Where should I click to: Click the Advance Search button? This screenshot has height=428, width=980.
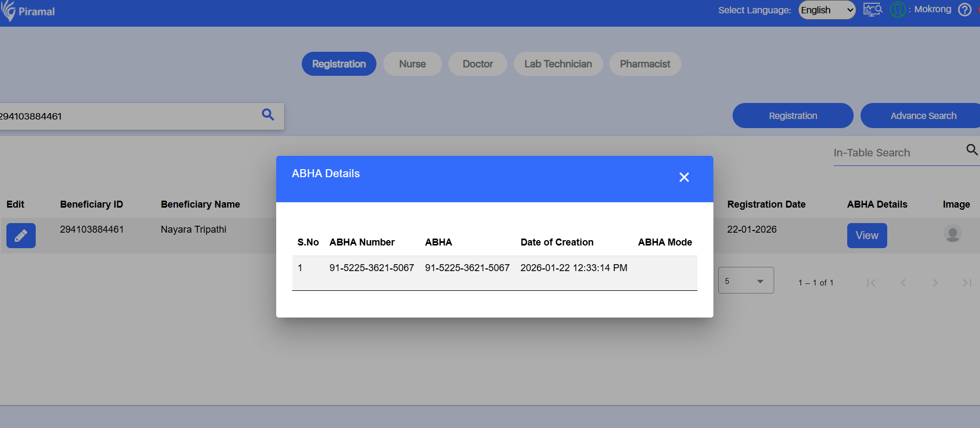click(923, 116)
